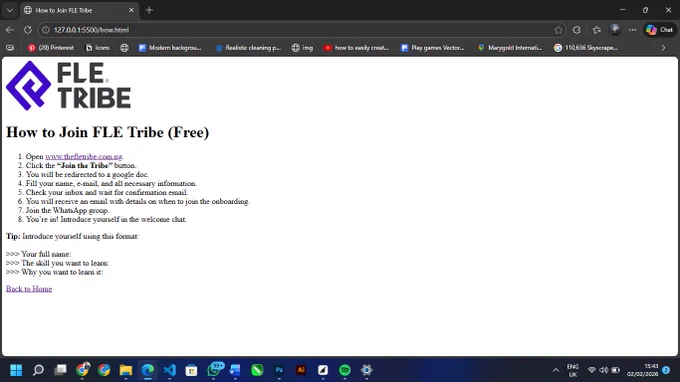Open the (29) Pinterest bookmark
680x382 pixels.
tap(51, 48)
